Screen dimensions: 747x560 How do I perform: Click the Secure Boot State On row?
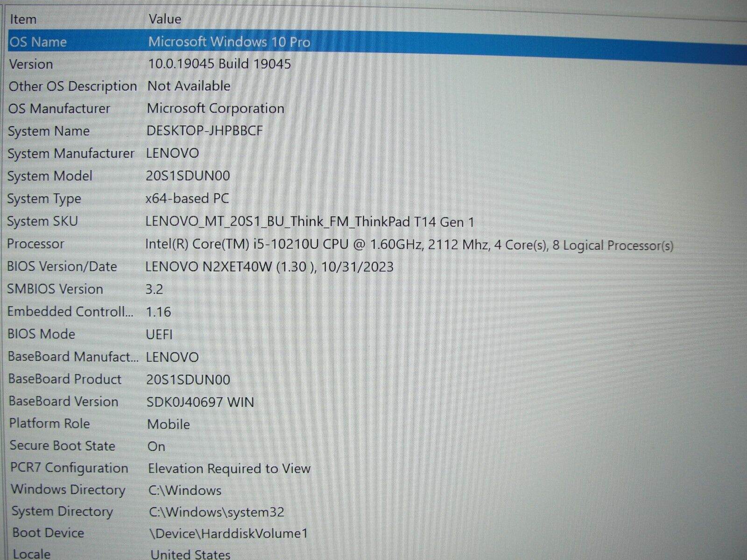tap(140, 446)
